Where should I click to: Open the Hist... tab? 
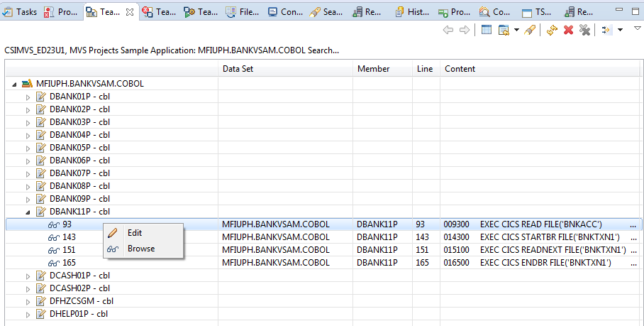pos(412,12)
